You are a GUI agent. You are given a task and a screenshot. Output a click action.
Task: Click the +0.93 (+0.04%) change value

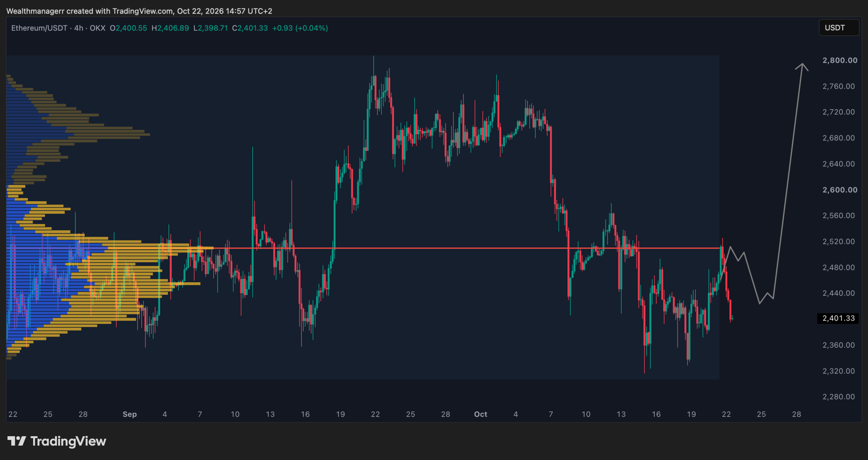[x=300, y=28]
